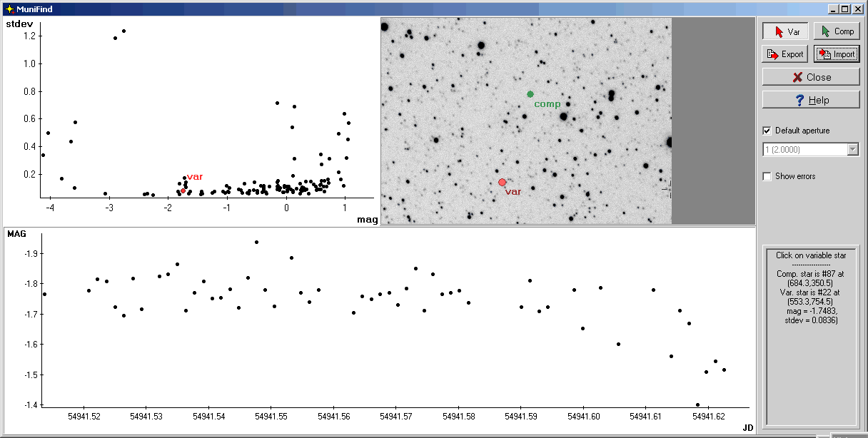The image size is (868, 438).
Task: Select the red var point in stdev plot
Action: (183, 190)
